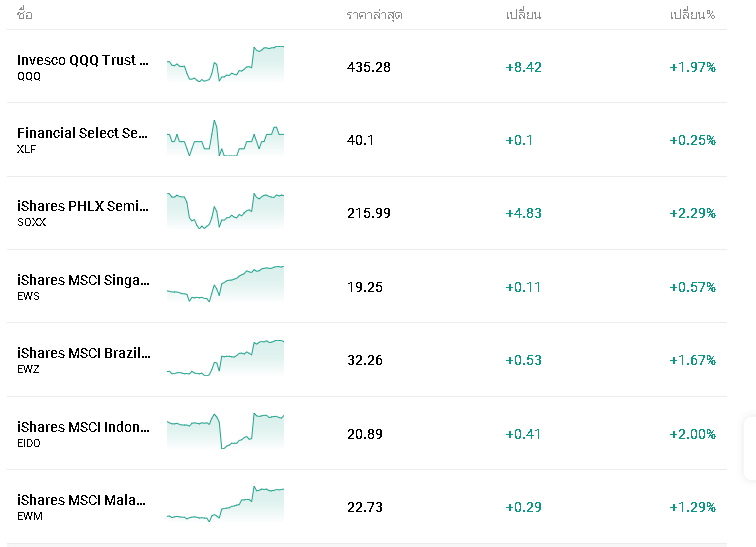The width and height of the screenshot is (756, 547).
Task: Sort by the เปลี่ยน column header
Action: pyautogui.click(x=523, y=15)
